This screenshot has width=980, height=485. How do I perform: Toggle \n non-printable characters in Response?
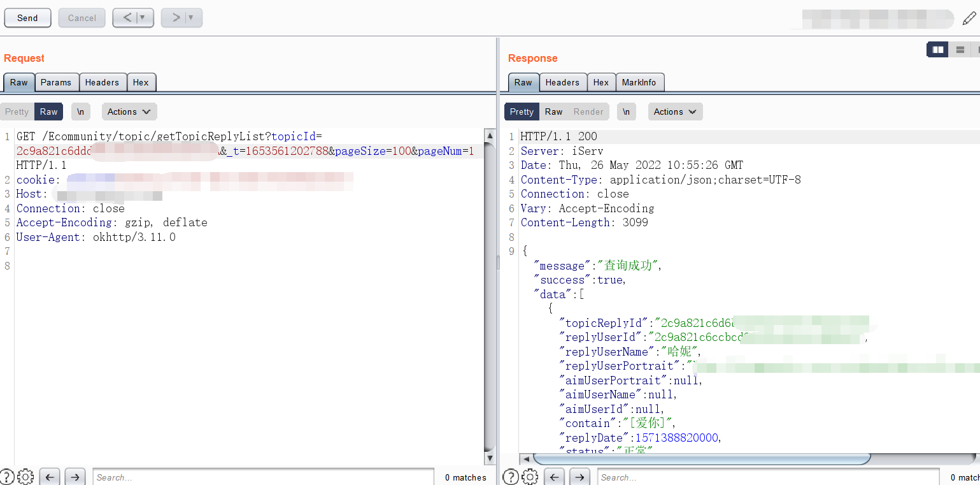click(x=627, y=112)
